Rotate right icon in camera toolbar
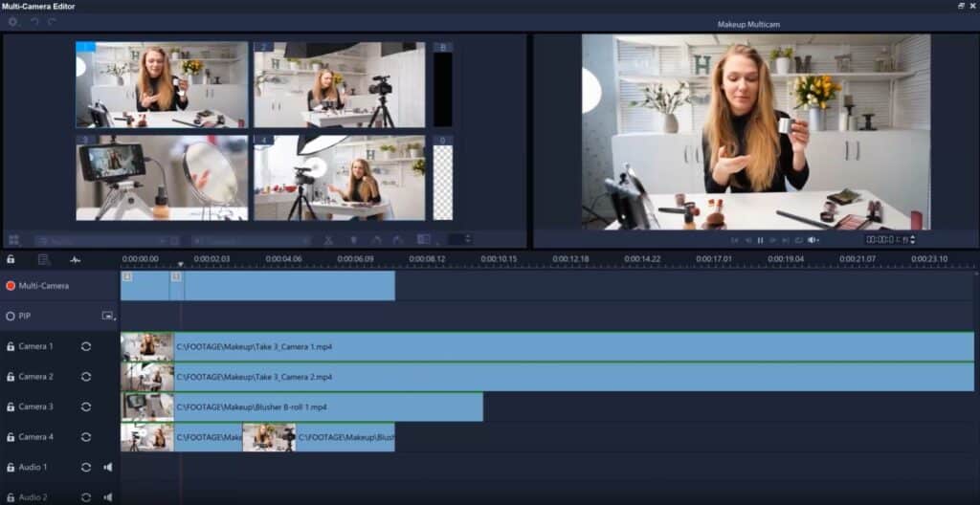Image resolution: width=980 pixels, height=505 pixels. click(398, 240)
